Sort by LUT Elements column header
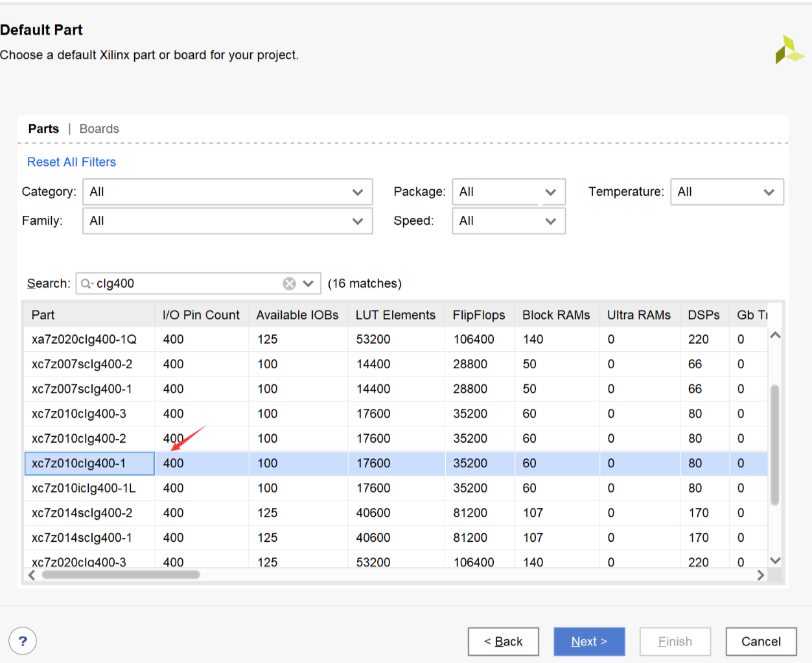 pyautogui.click(x=396, y=315)
